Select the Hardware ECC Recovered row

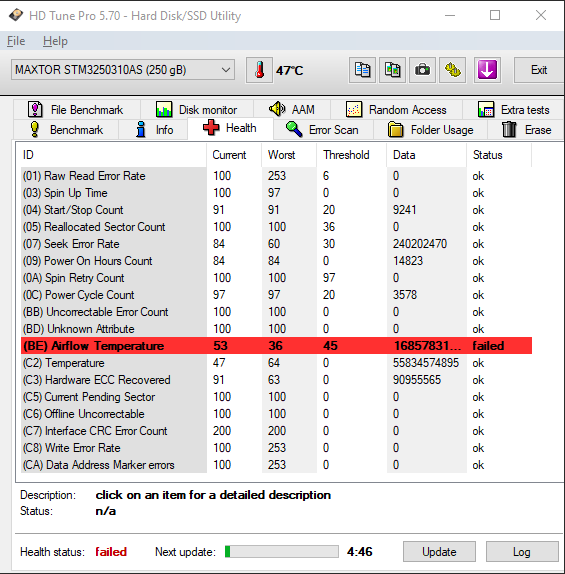(x=276, y=380)
